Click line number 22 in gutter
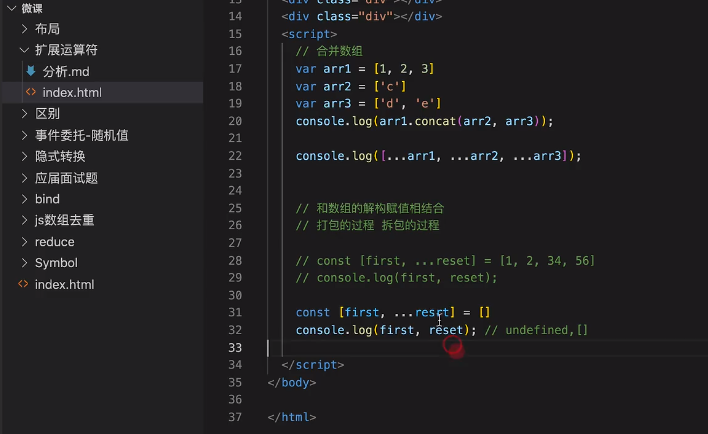Screen dimensions: 708x434 pyautogui.click(x=235, y=156)
